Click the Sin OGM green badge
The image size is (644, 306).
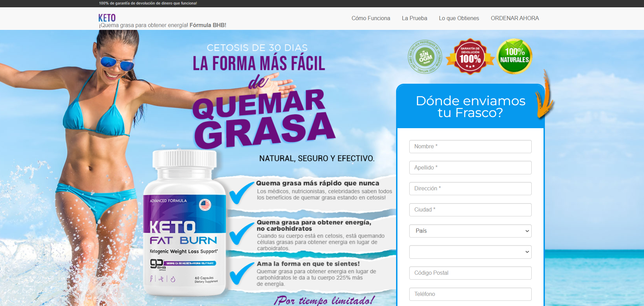pos(425,57)
